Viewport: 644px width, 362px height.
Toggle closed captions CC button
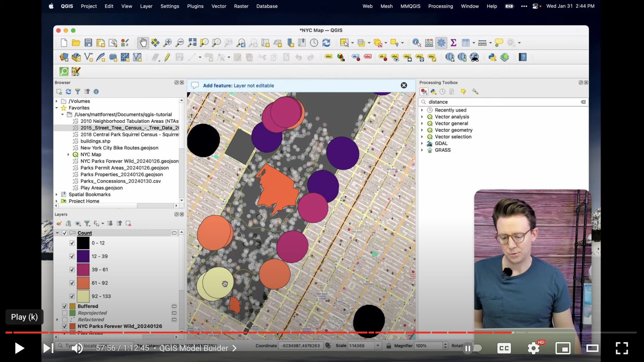point(504,348)
